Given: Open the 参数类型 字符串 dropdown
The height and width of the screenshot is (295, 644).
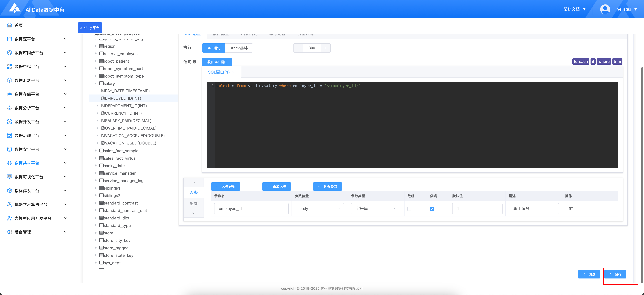Looking at the screenshot, I should point(375,209).
